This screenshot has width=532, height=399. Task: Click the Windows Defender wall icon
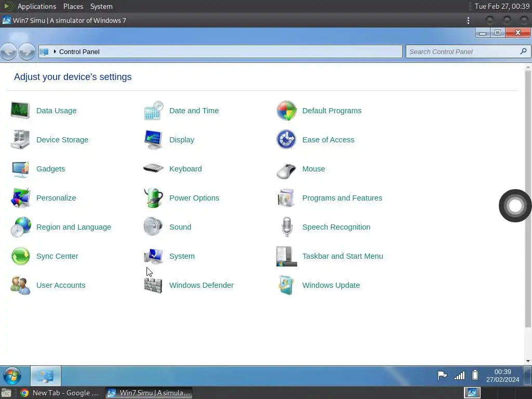[153, 286]
